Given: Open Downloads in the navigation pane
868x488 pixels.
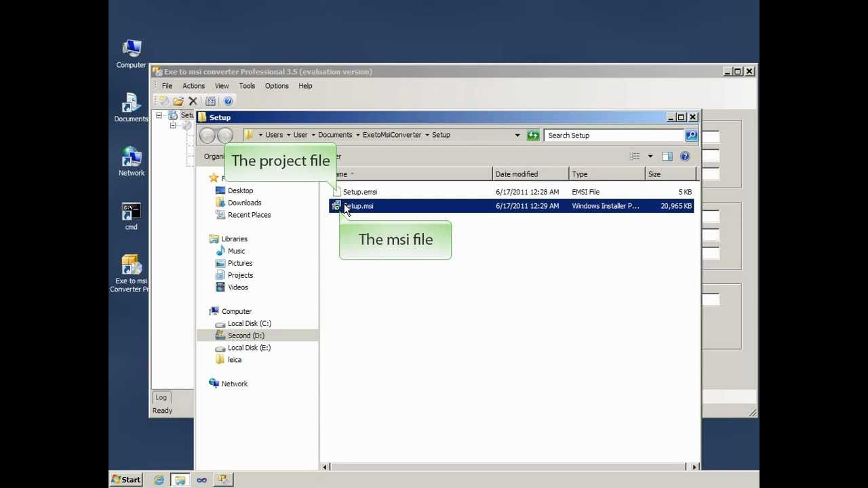Looking at the screenshot, I should pyautogui.click(x=244, y=203).
